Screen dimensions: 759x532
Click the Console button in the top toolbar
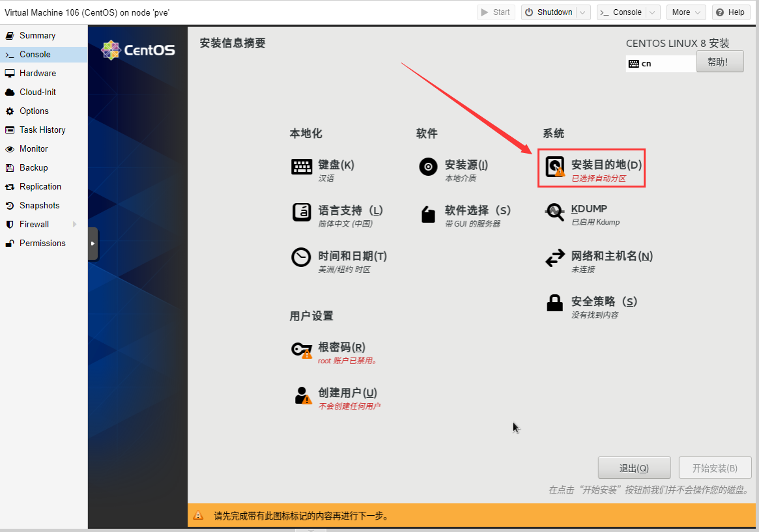pos(622,12)
